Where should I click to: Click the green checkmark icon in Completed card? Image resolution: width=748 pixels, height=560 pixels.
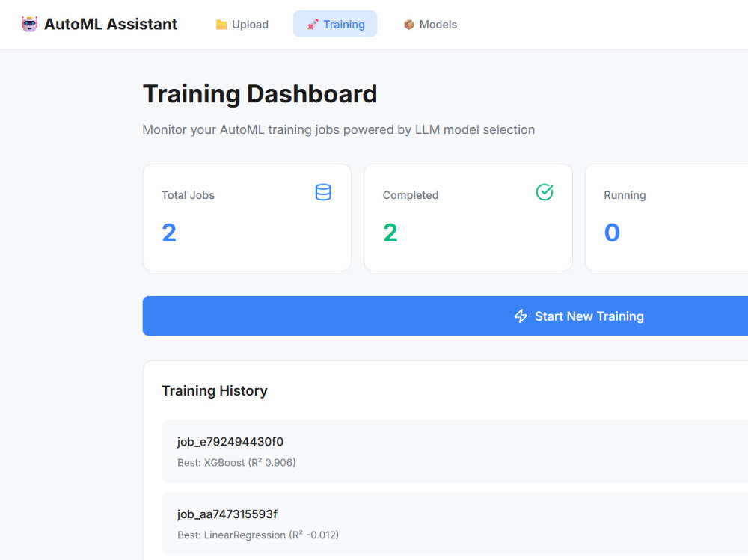[545, 192]
